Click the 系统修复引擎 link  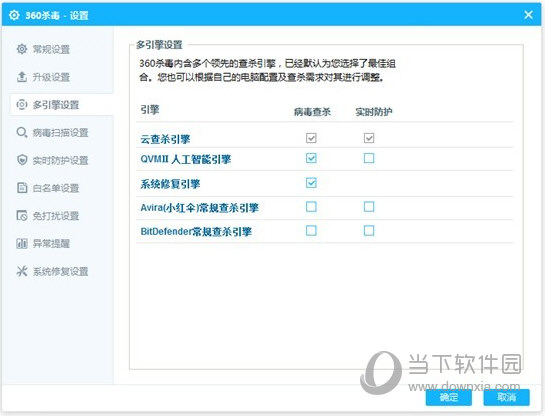click(170, 184)
